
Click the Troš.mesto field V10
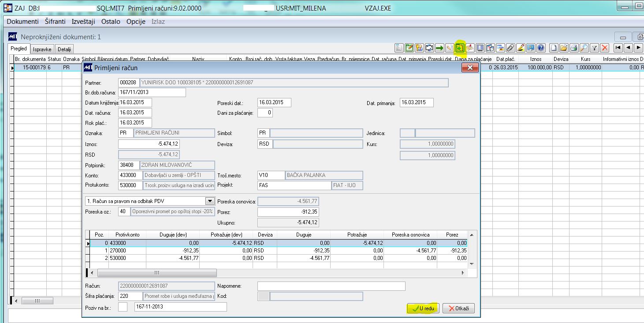pyautogui.click(x=271, y=175)
